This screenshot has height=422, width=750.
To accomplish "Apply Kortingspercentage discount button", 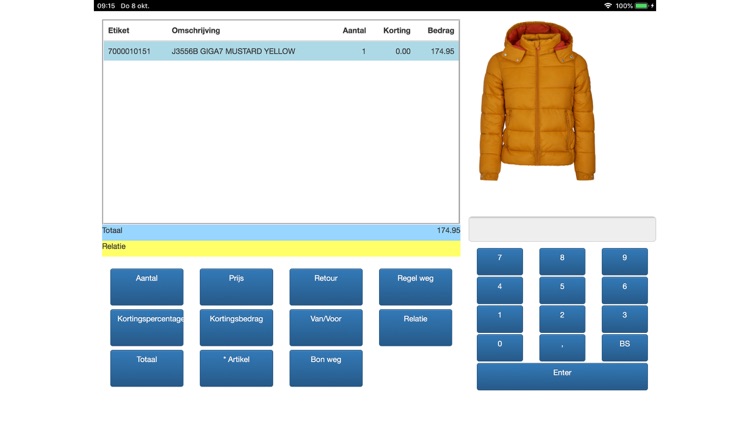I will 146,327.
